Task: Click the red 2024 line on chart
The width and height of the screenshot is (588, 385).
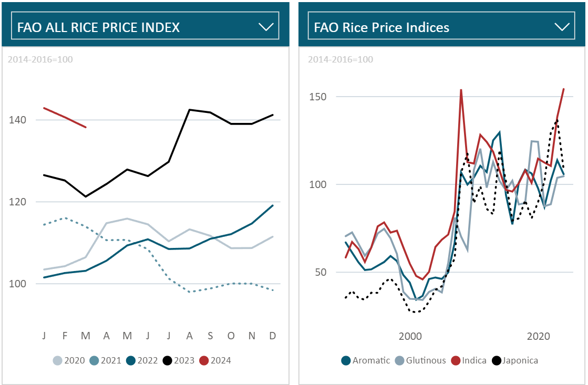Action: 64,117
